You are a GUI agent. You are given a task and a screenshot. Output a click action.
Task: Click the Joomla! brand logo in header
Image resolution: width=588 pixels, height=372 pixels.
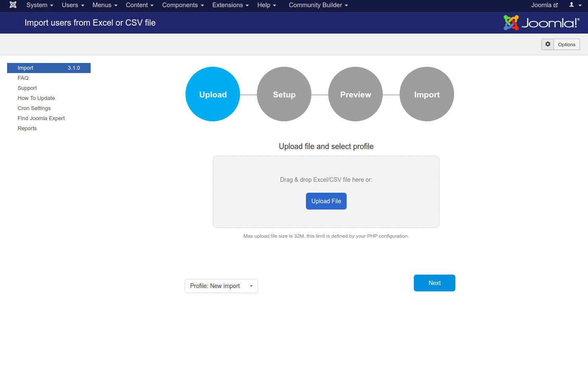click(541, 23)
